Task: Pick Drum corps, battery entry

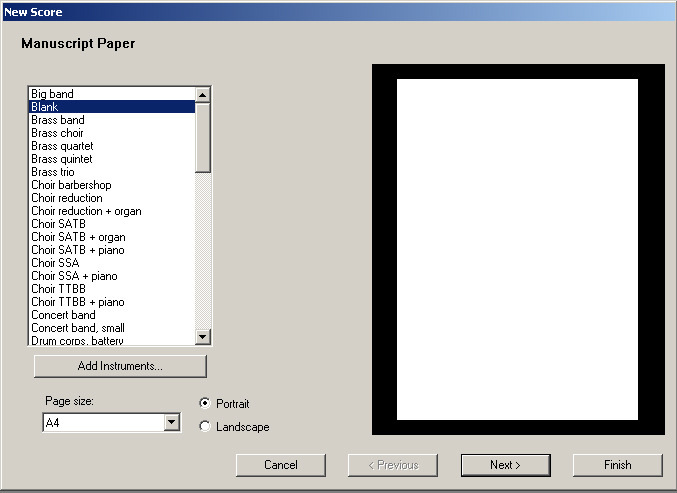Action: point(112,340)
